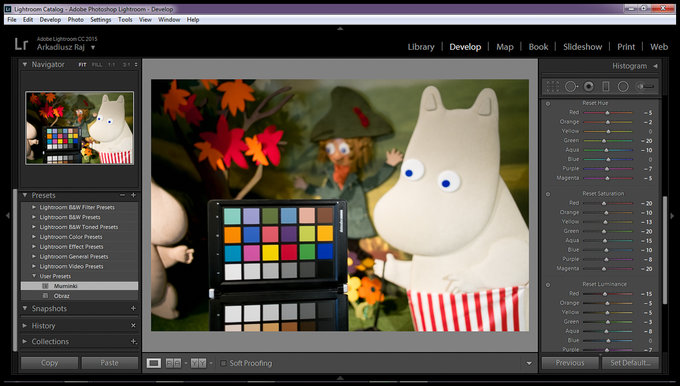
Task: Select the Graduated Filter tool
Action: (606, 86)
